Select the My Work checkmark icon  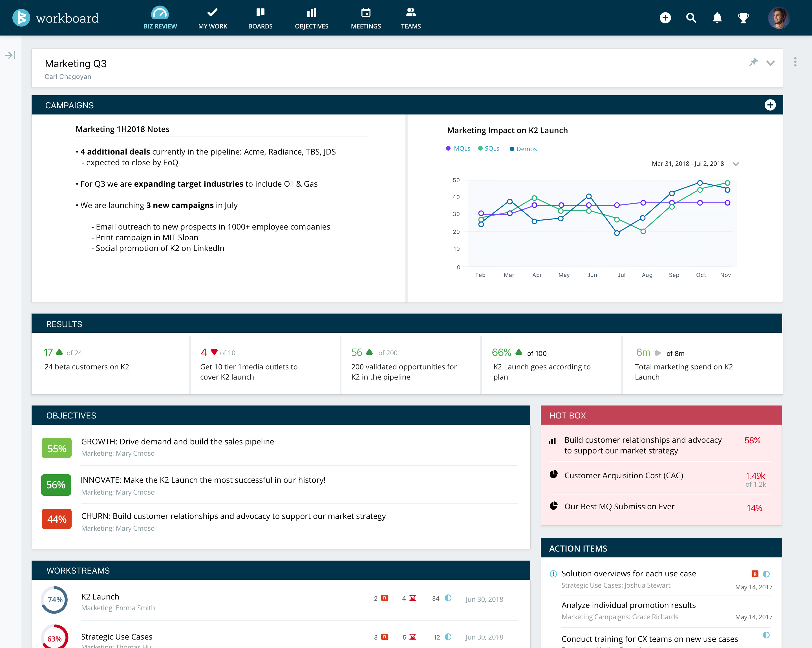[x=212, y=12]
